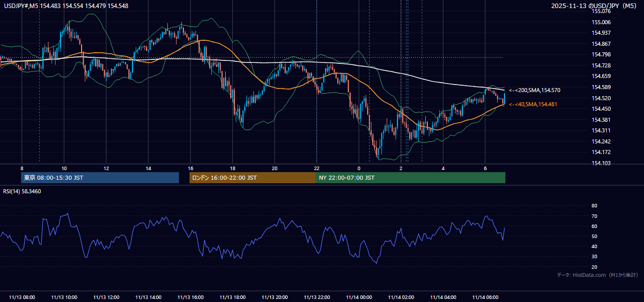Click the 東京 08:00-15:30 JST session bar
The height and width of the screenshot is (302, 644).
(100, 178)
